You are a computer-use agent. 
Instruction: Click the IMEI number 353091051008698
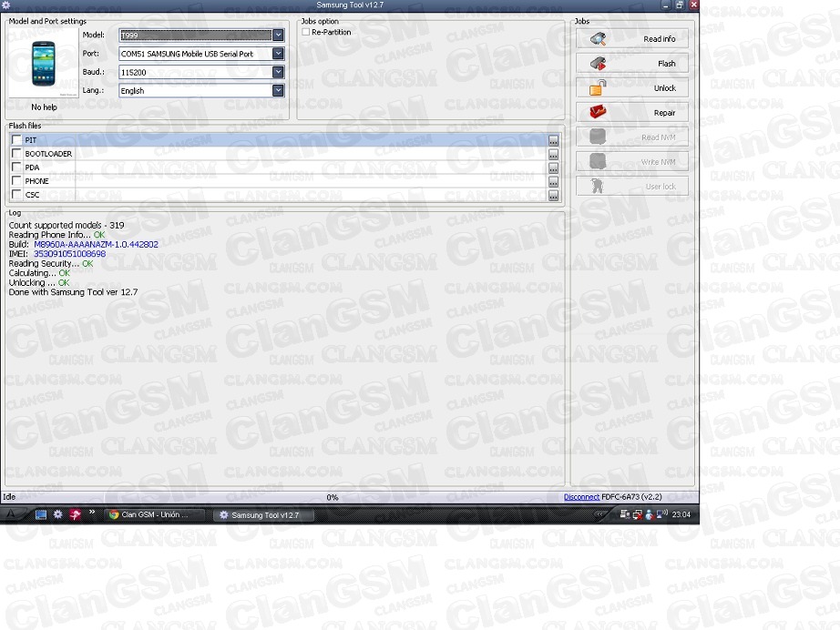click(69, 254)
